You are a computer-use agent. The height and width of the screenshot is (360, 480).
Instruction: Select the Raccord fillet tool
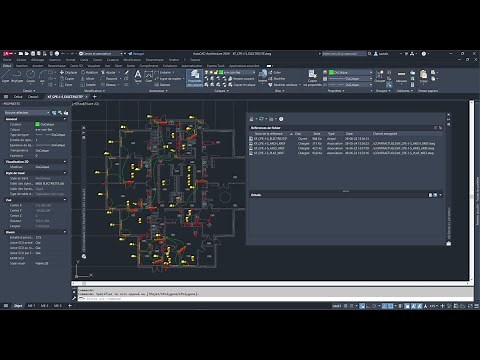tap(109, 79)
